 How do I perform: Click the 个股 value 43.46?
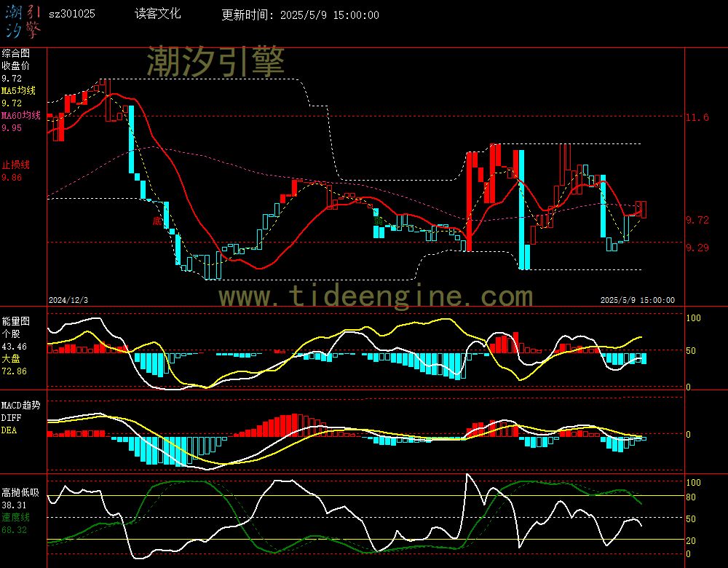click(14, 347)
